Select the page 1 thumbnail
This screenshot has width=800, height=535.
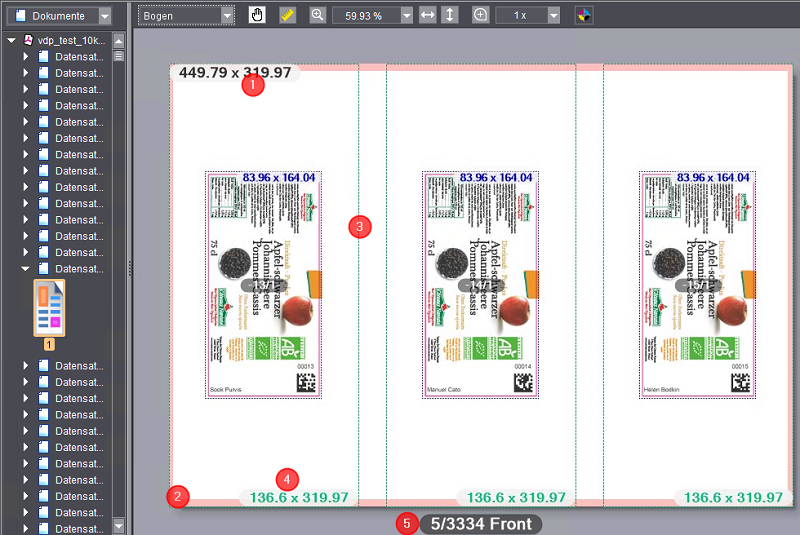pos(49,308)
